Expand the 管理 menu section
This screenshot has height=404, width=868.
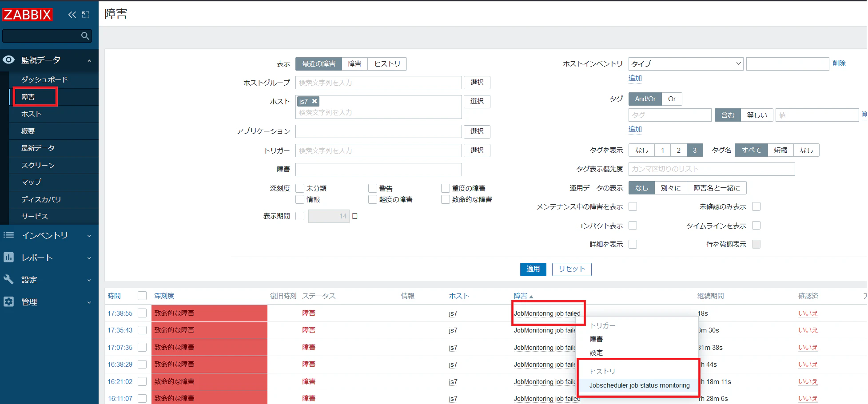(89, 302)
